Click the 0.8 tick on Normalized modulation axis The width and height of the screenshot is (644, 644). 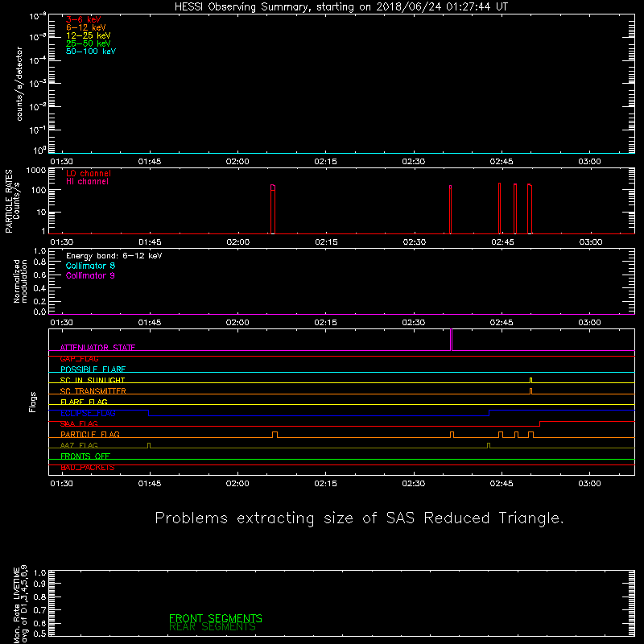coord(39,262)
